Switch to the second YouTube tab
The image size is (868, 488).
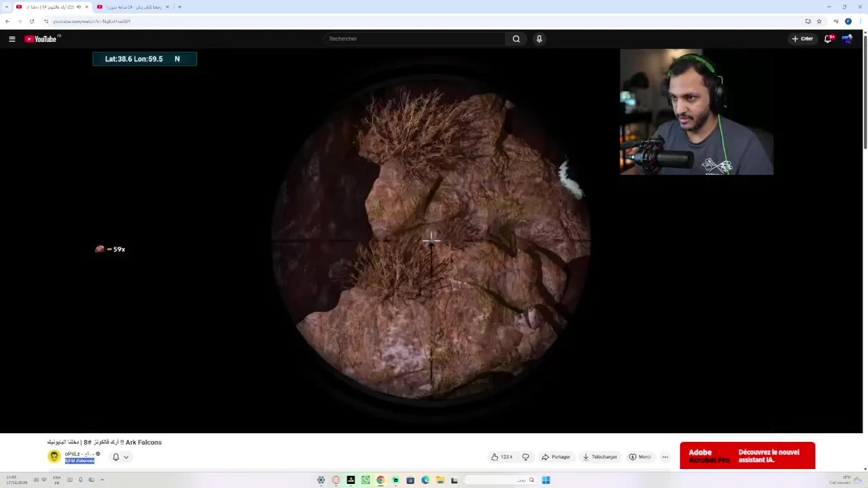pyautogui.click(x=133, y=7)
